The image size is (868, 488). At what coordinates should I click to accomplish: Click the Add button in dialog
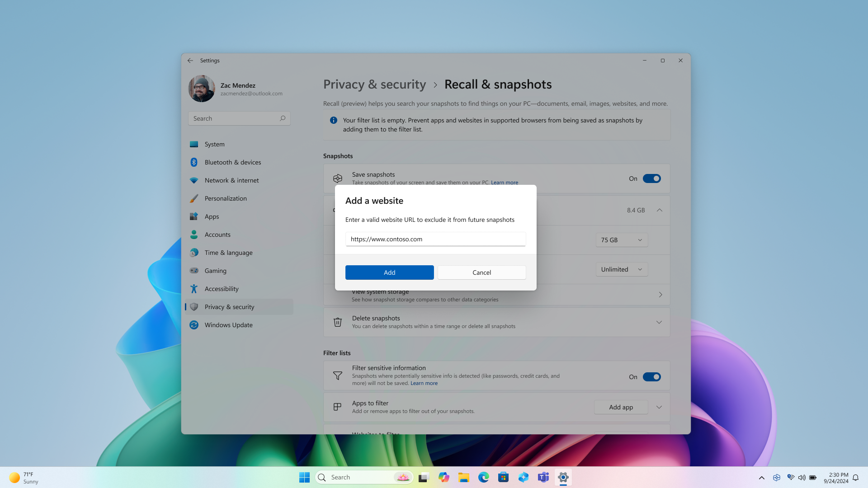[x=389, y=272]
